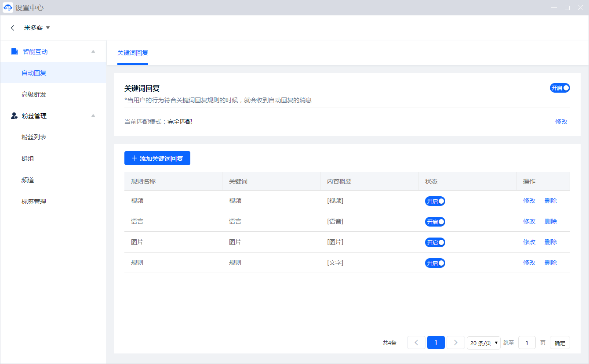Open 粉丝列表 in the sidebar
This screenshot has height=364, width=589.
click(53, 137)
